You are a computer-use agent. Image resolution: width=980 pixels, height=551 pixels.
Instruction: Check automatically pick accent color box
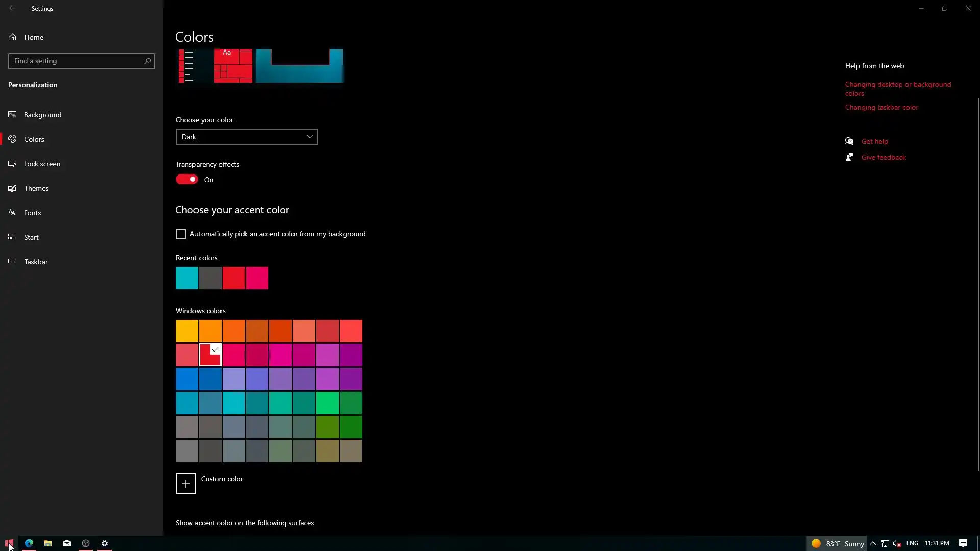coord(181,234)
